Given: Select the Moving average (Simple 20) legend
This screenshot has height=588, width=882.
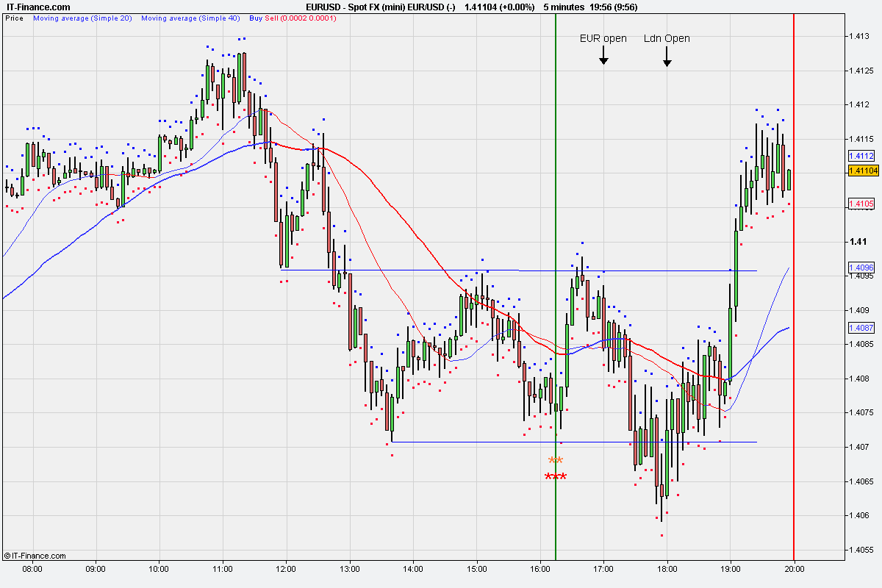Looking at the screenshot, I should click(x=82, y=18).
